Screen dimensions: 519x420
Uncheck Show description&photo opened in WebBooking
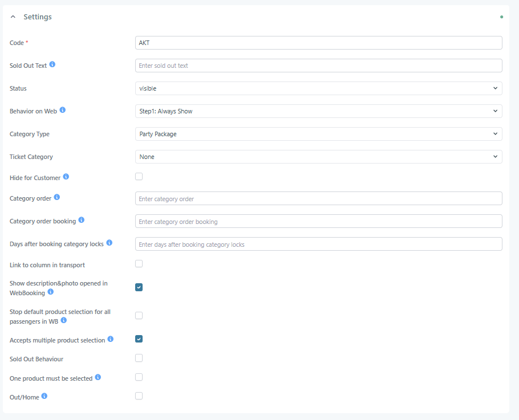tap(139, 287)
